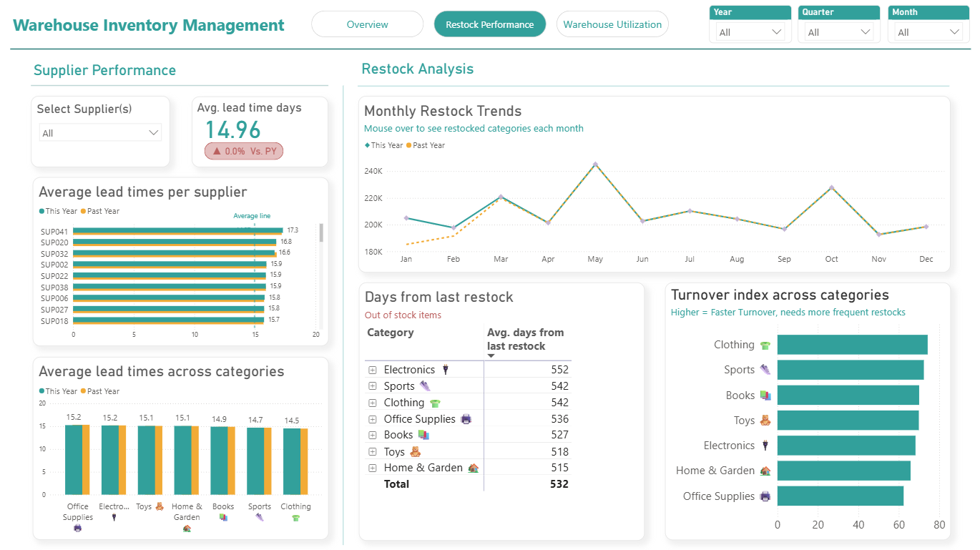This screenshot has height=550, width=980.
Task: Expand the Office Supplies row in restock table
Action: pos(372,419)
